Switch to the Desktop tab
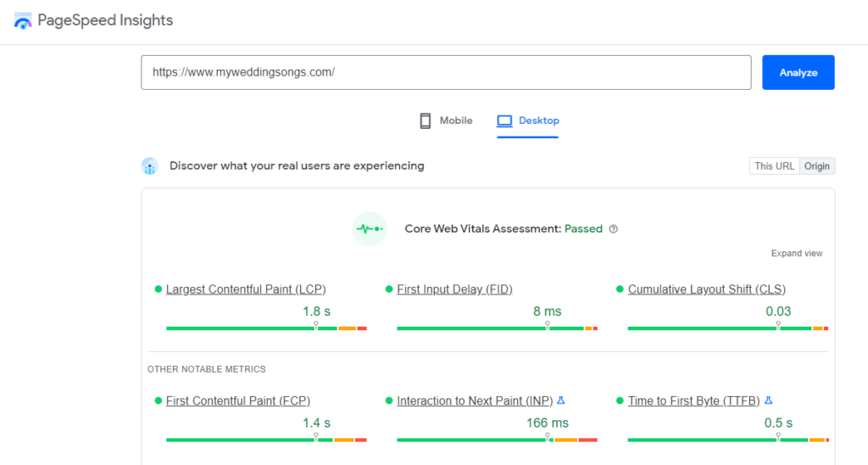The height and width of the screenshot is (465, 868). (527, 120)
